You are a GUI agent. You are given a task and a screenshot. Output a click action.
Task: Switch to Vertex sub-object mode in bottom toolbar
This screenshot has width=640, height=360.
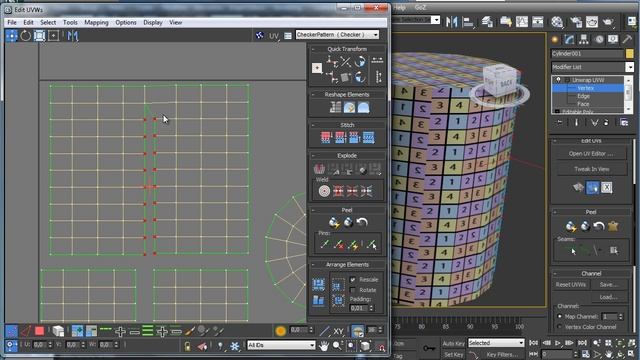click(x=11, y=331)
